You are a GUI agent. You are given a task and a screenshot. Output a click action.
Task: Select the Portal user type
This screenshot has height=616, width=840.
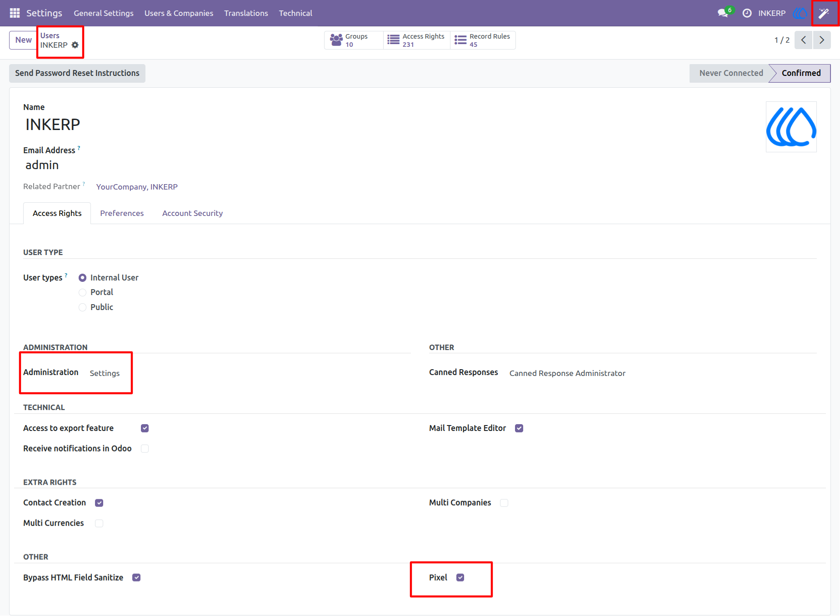pos(82,292)
